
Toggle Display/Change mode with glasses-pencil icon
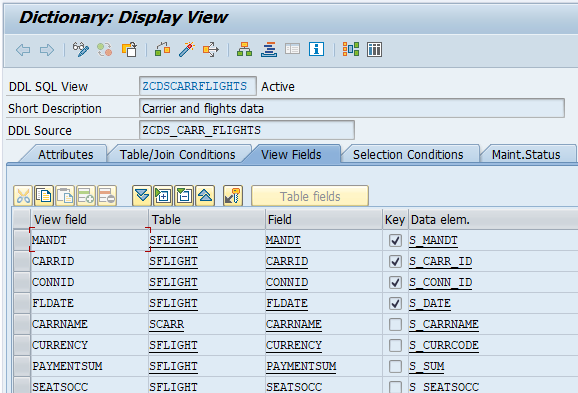pyautogui.click(x=80, y=49)
